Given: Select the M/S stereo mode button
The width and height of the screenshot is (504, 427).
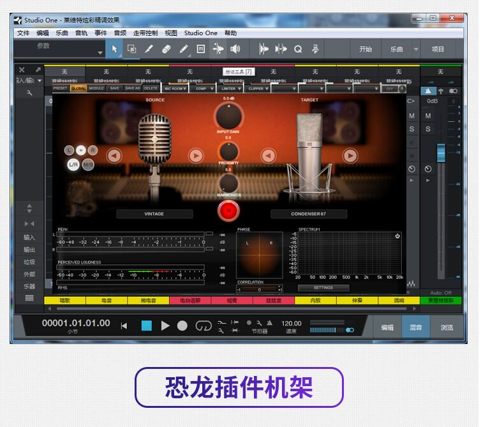Looking at the screenshot, I should pos(88,165).
